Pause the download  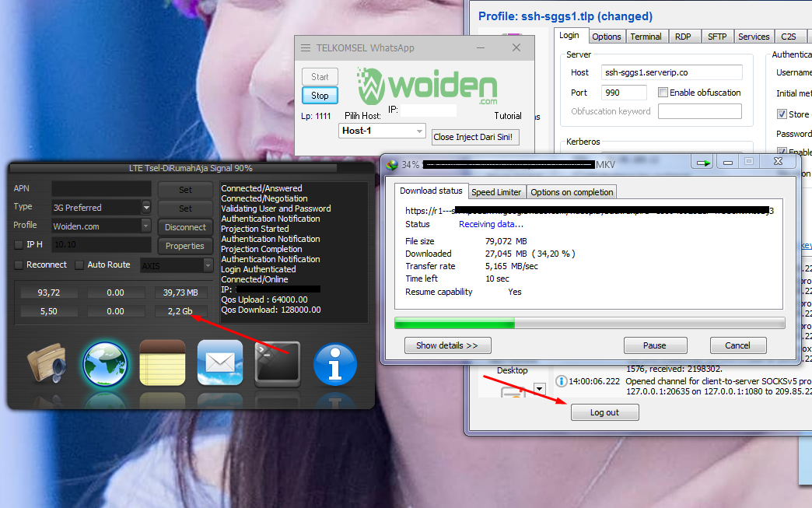[x=655, y=345]
